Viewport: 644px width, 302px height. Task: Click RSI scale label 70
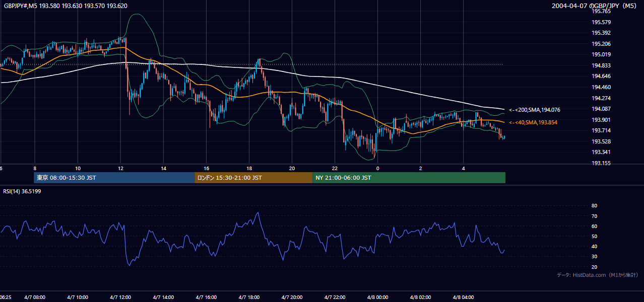594,216
